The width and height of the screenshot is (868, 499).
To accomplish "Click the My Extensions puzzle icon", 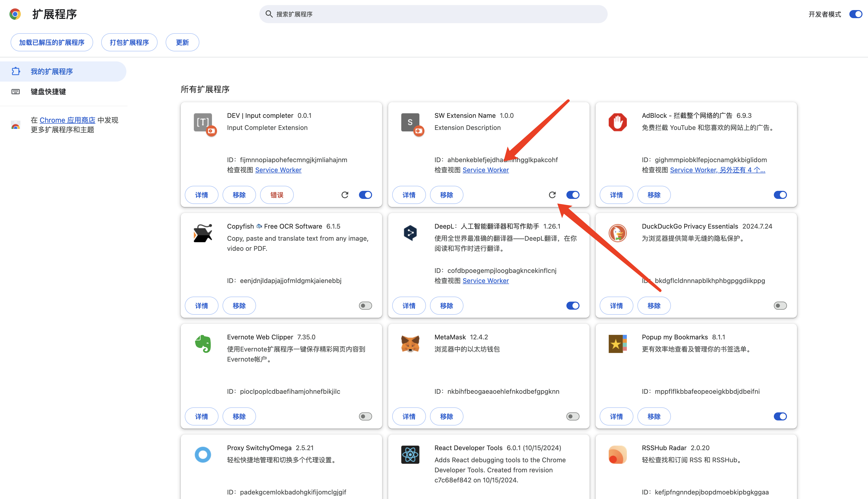I will (x=16, y=71).
